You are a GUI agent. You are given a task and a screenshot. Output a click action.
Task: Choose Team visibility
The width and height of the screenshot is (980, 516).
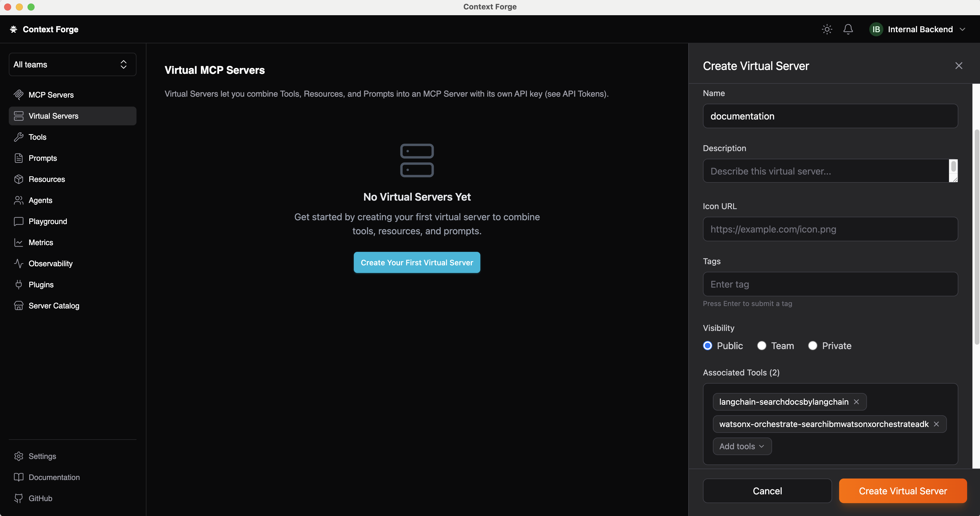762,346
